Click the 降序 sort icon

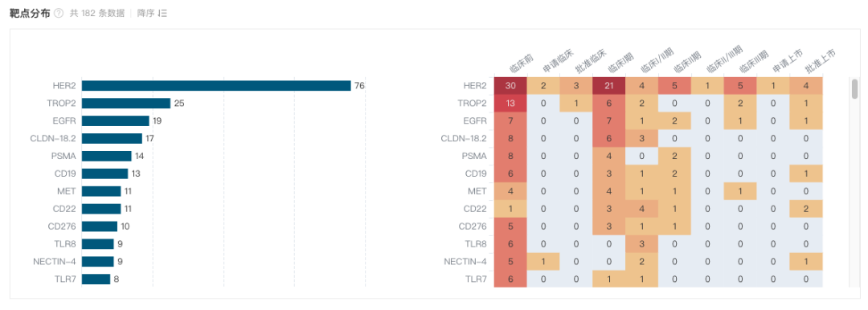162,14
